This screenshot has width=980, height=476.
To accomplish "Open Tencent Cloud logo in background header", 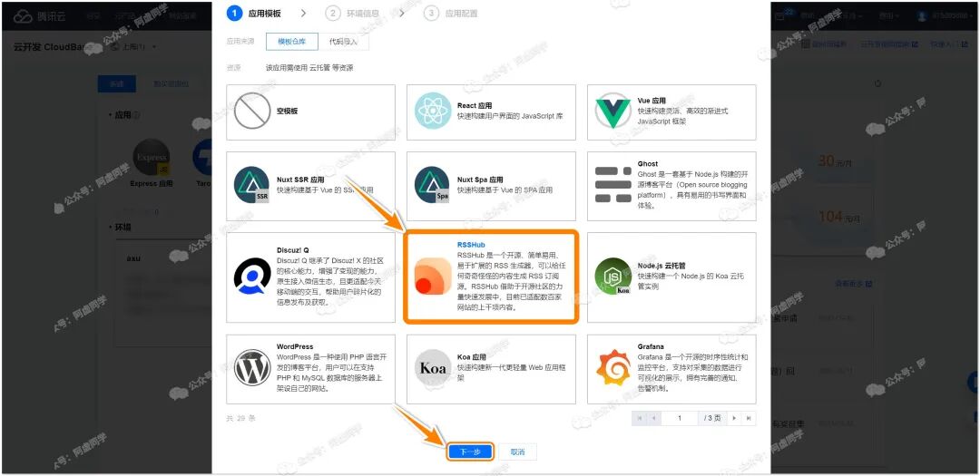I will tap(39, 15).
